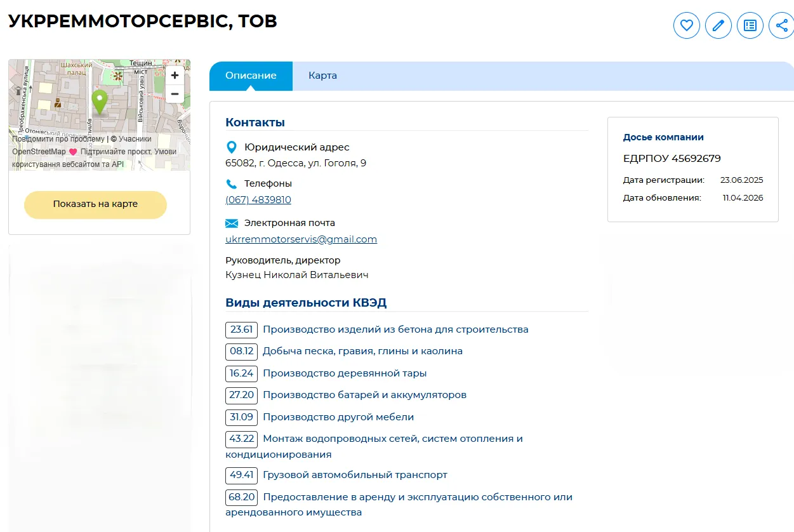This screenshot has height=532, width=794.
Task: Open Производство изделий из бетона для строительства
Action: tap(395, 329)
